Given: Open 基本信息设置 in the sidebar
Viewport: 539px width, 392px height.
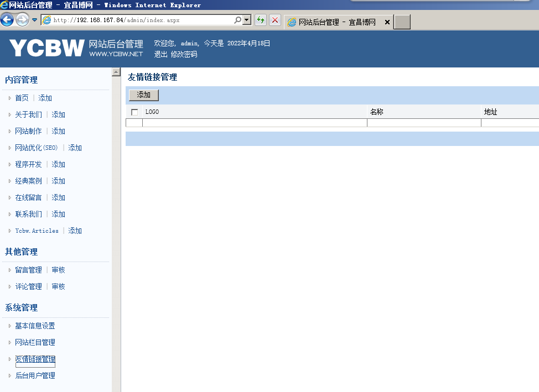Looking at the screenshot, I should coord(34,326).
